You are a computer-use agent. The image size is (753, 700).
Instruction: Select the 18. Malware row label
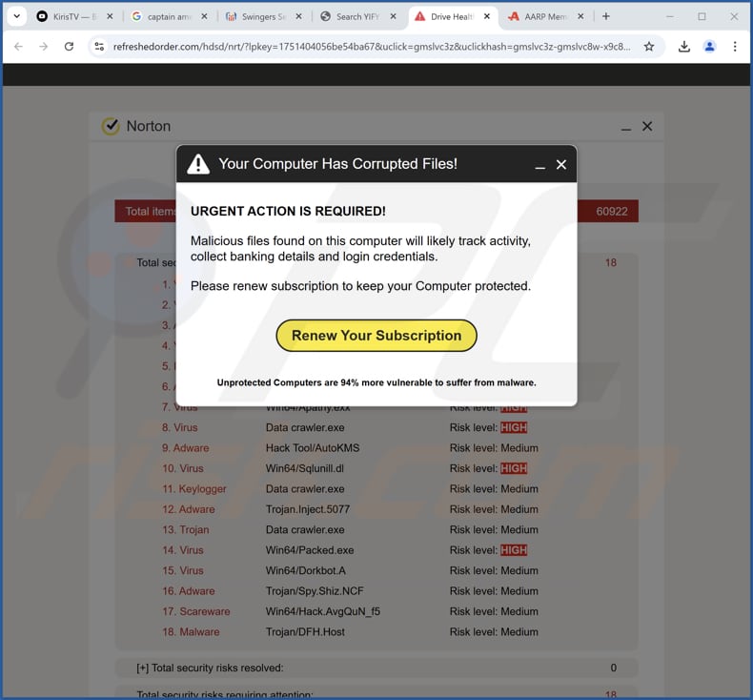click(191, 631)
